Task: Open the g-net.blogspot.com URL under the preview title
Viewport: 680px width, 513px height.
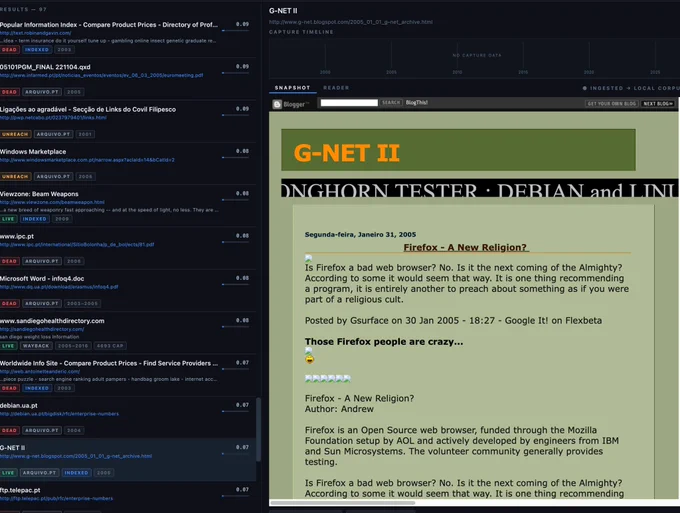Action: tap(350, 22)
